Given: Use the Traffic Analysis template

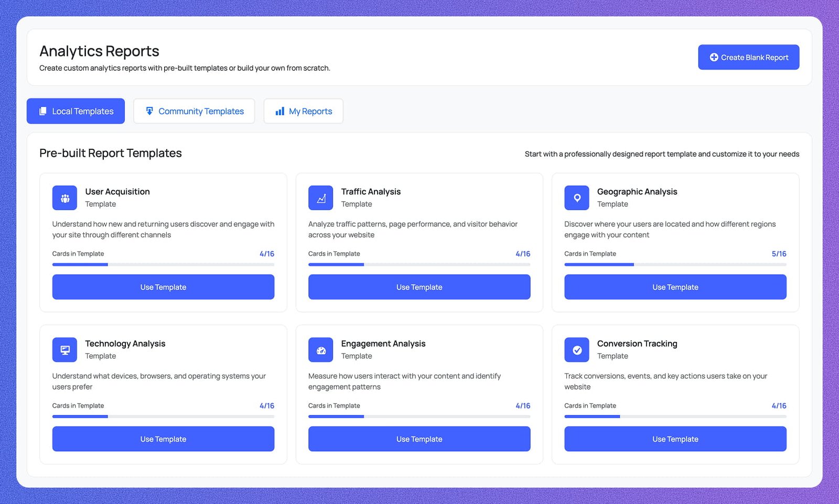Looking at the screenshot, I should coord(419,287).
